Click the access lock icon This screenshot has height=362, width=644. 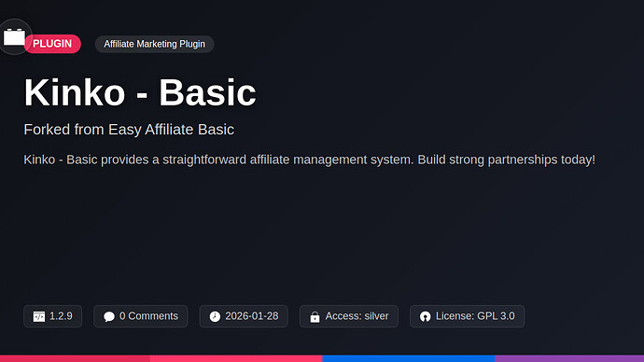pos(315,316)
